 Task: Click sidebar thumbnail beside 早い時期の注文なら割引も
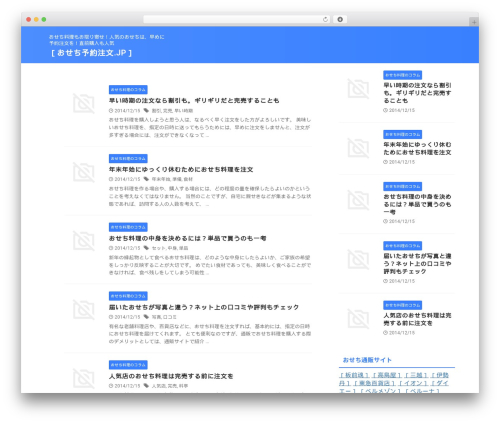[358, 89]
